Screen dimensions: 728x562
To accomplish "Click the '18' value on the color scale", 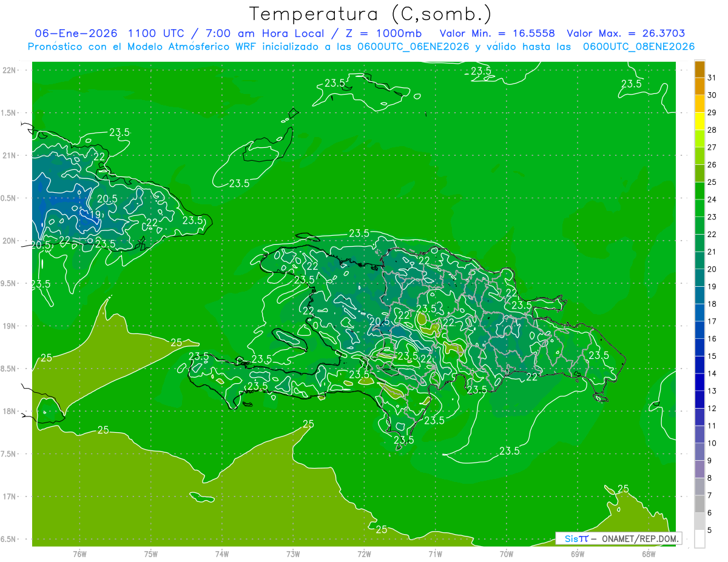I will tap(712, 304).
